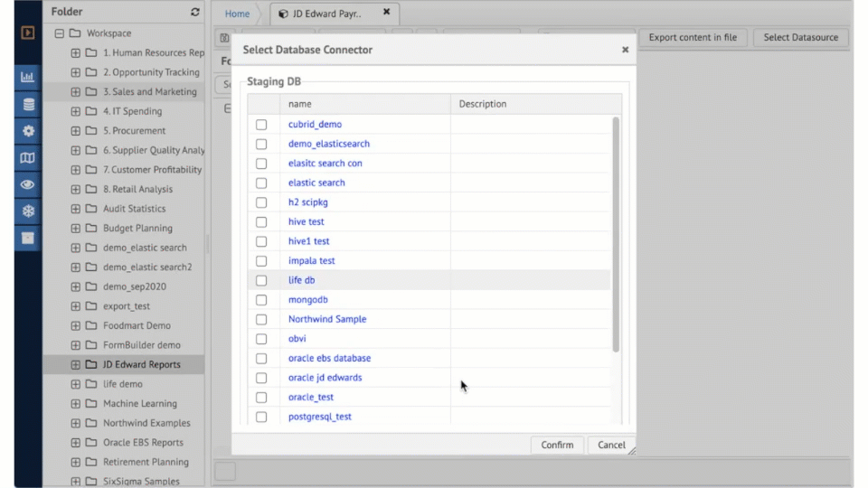Open the elasitc search con link
The width and height of the screenshot is (868, 488).
pyautogui.click(x=325, y=164)
